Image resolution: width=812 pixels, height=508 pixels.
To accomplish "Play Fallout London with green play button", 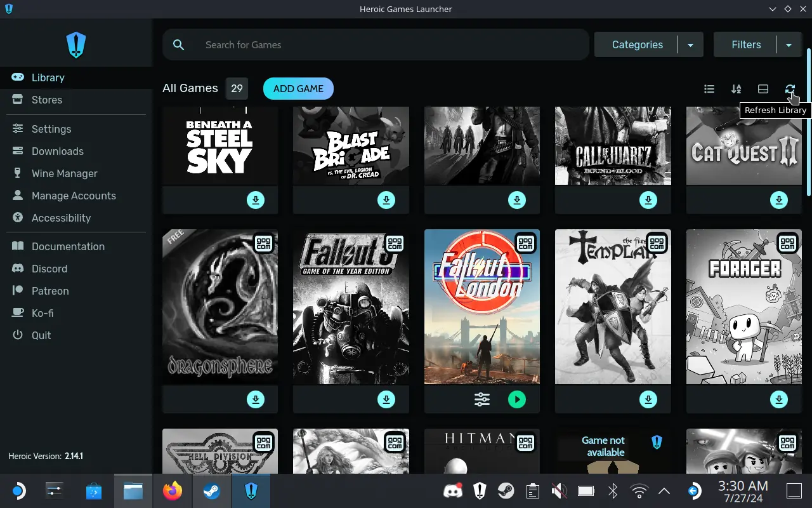I will (x=517, y=399).
